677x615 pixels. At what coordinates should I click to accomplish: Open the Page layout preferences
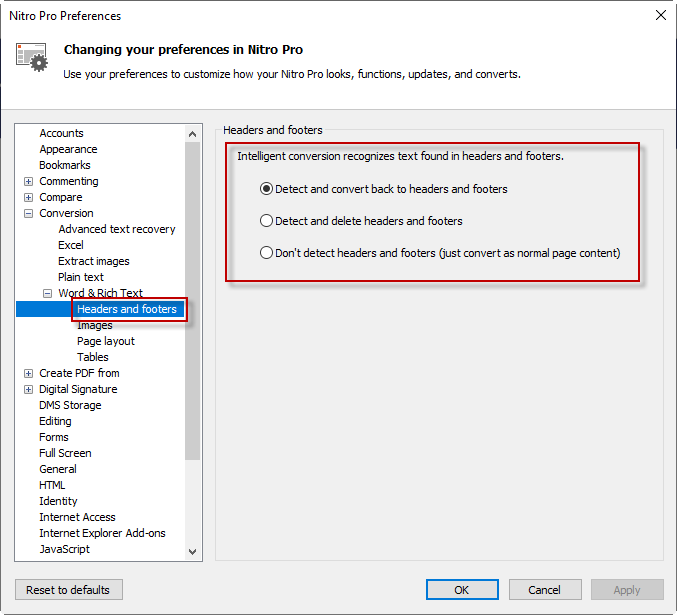(x=105, y=341)
